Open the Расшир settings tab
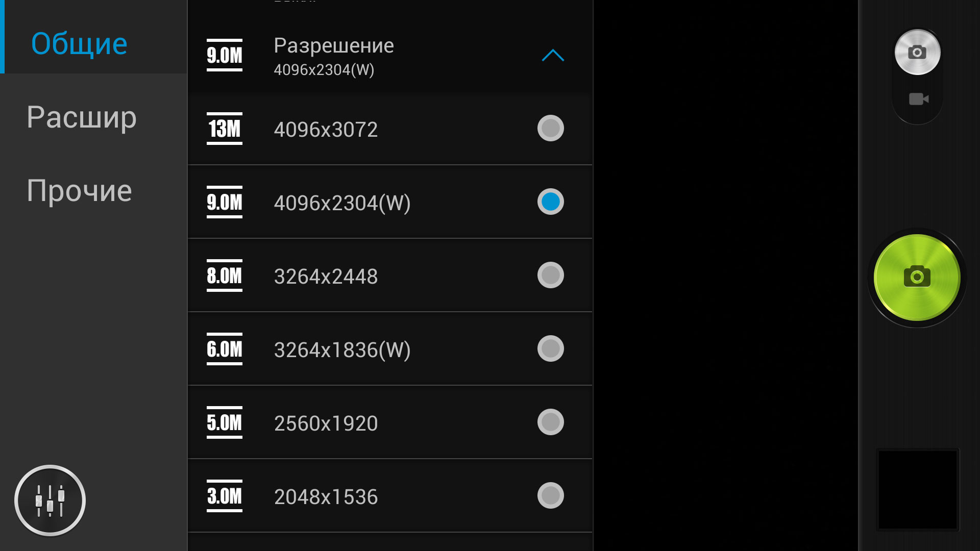Screen dimensions: 980x551 point(82,117)
